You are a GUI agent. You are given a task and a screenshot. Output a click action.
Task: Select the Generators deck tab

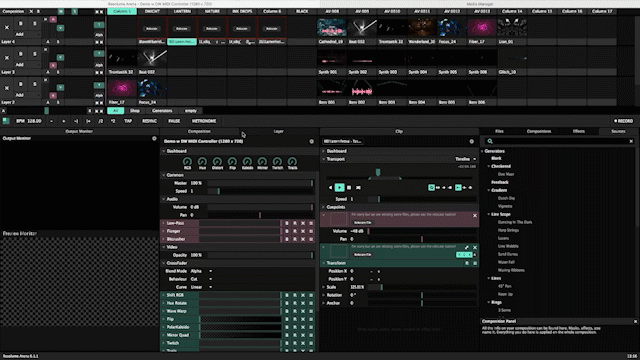pos(162,111)
